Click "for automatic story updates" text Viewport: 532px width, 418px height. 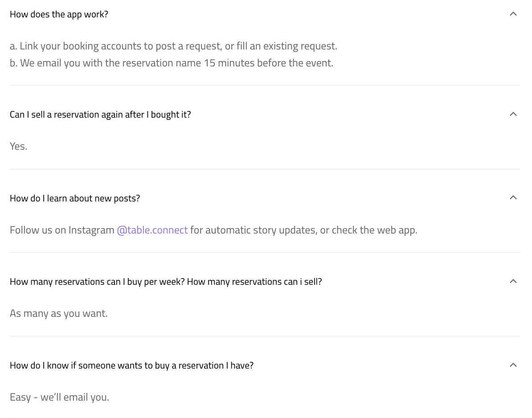[x=254, y=230]
